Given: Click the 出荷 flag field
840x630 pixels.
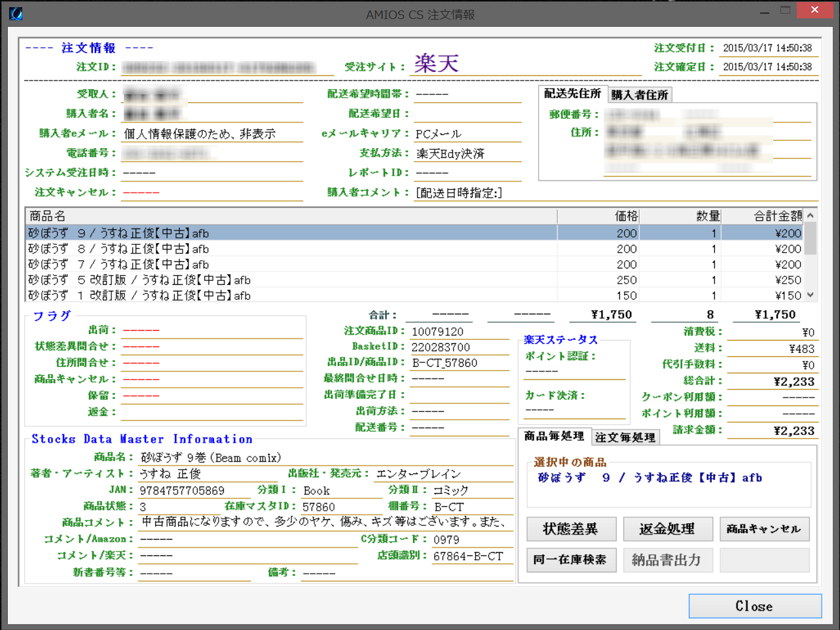Looking at the screenshot, I should [x=212, y=331].
